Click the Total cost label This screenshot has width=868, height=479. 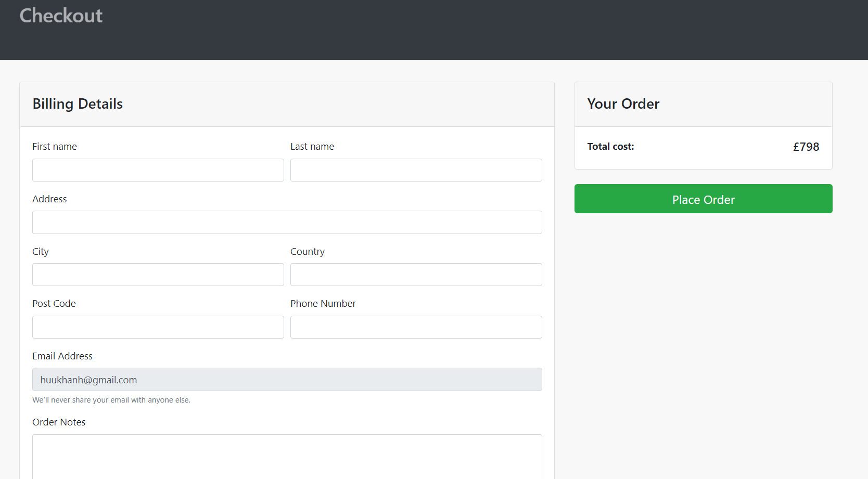coord(610,147)
